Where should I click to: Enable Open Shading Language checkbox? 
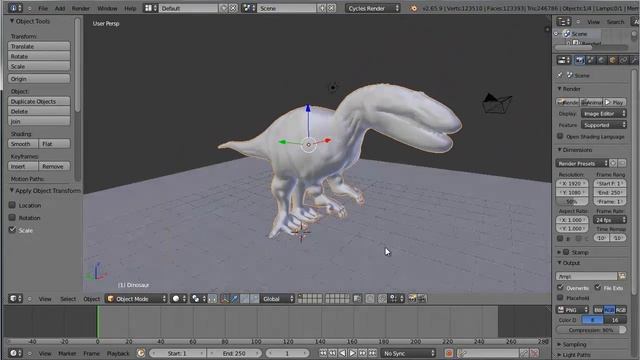pos(560,136)
